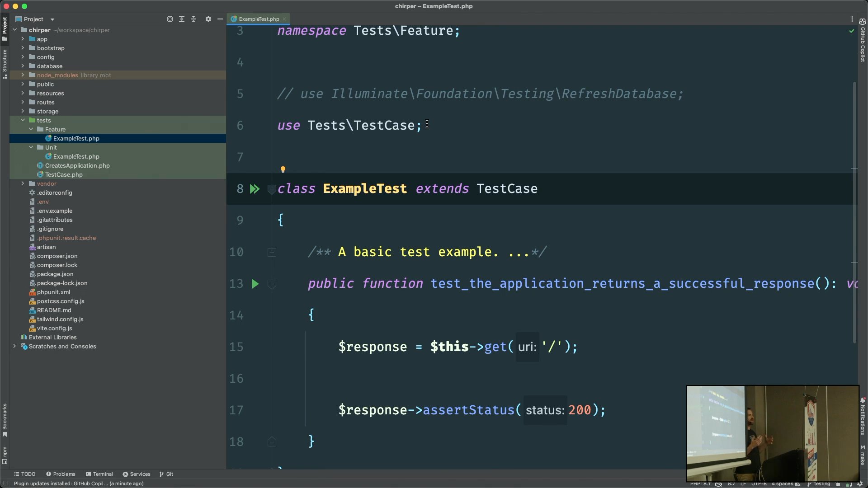This screenshot has width=868, height=488.
Task: Click the editor vertical scrollbar
Action: point(854,212)
